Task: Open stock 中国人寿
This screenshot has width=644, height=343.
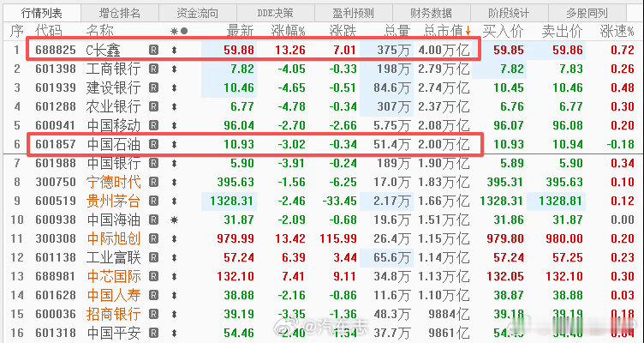Action: coord(113,295)
